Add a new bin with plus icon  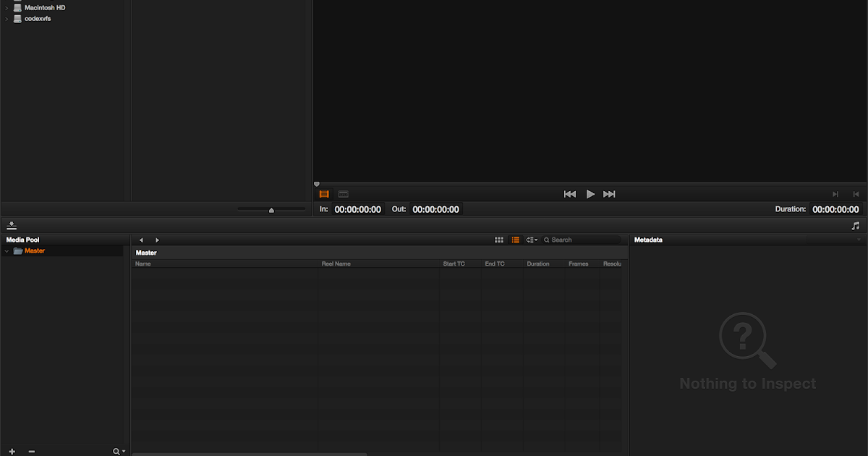(12, 451)
